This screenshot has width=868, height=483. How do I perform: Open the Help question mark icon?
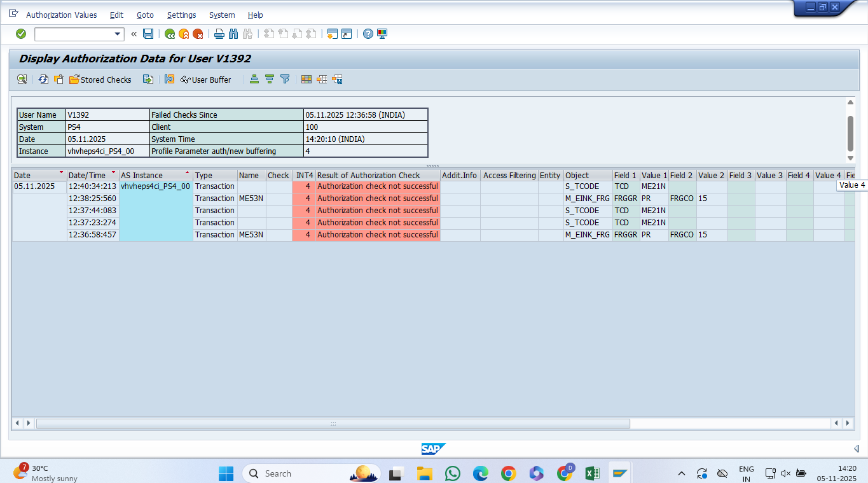[x=368, y=34]
